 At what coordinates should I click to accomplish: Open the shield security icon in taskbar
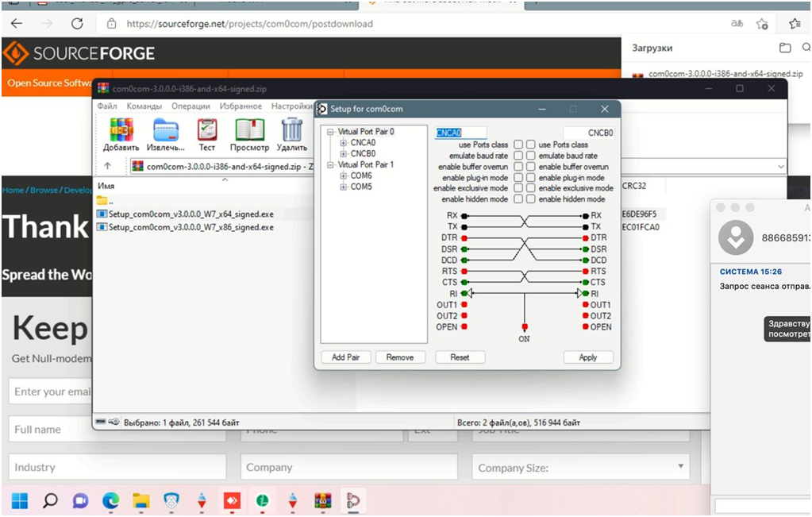[x=171, y=500]
